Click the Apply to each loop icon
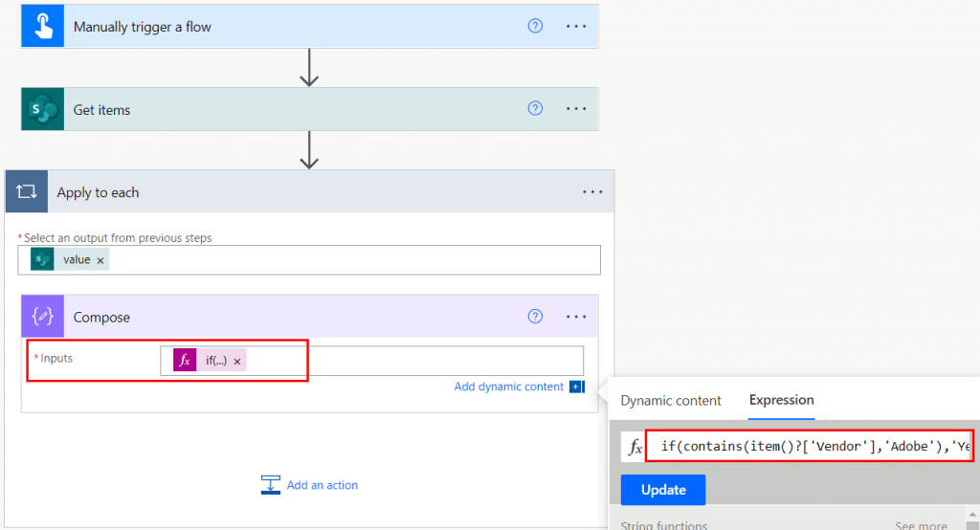The image size is (980, 530). click(x=27, y=191)
